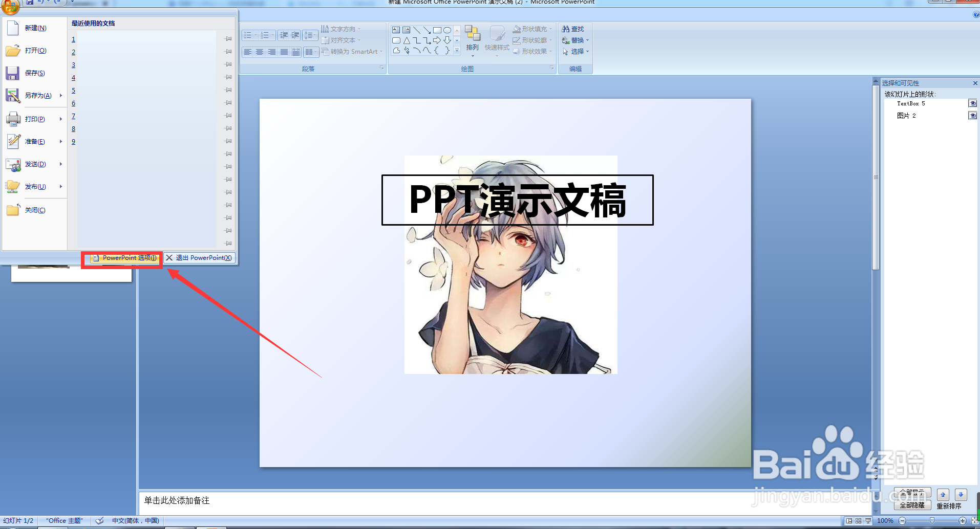980x529 pixels.
Task: Click zoom in plus button
Action: (963, 521)
